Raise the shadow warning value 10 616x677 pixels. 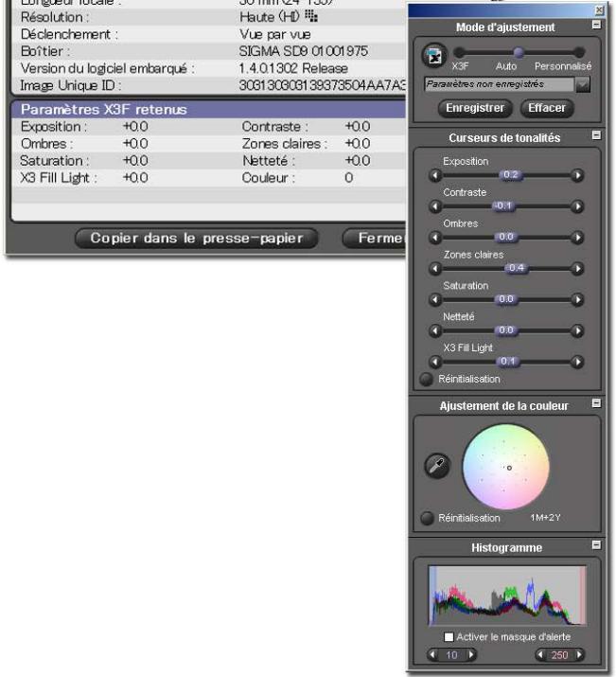coord(472,654)
